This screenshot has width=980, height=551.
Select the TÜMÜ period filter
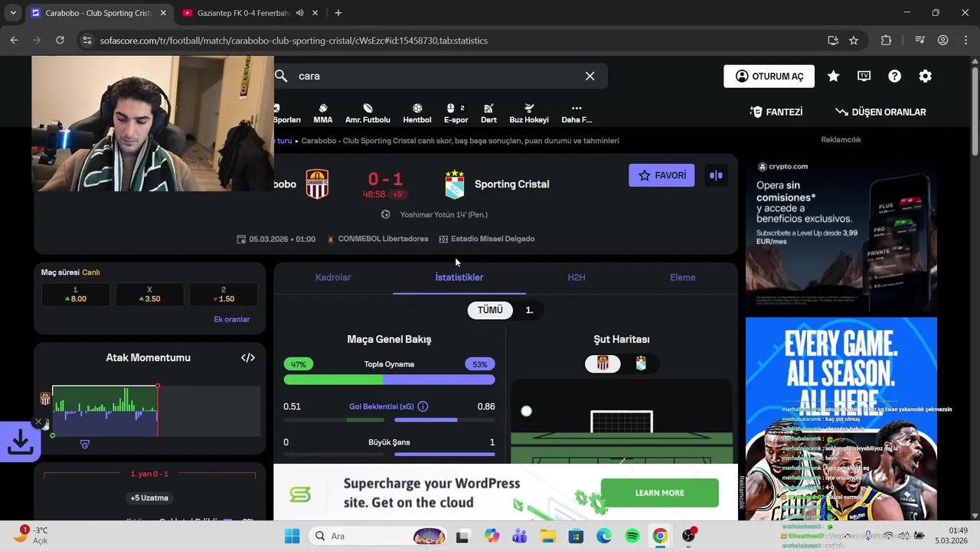click(x=490, y=310)
